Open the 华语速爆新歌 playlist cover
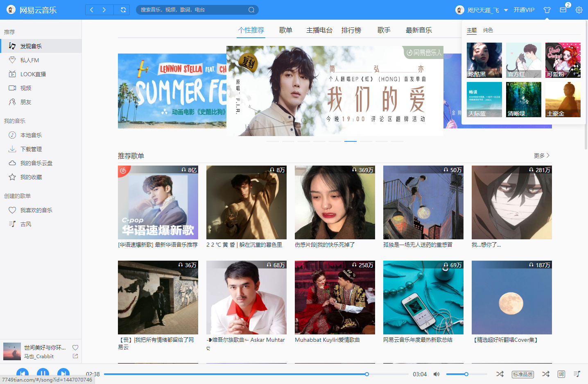 pos(158,202)
